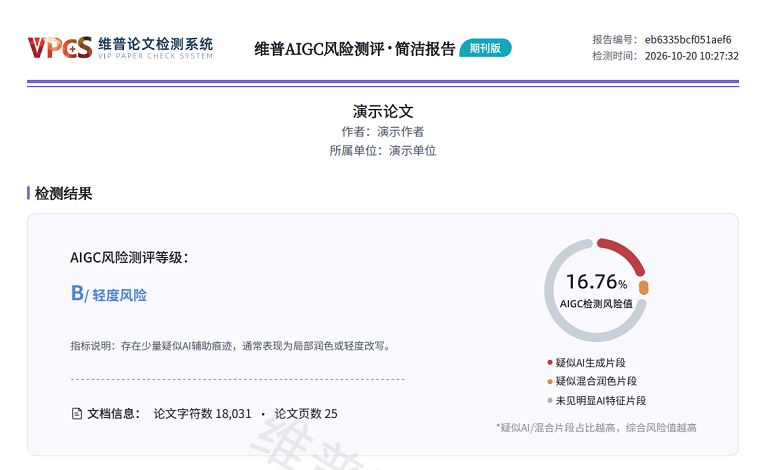
Task: Click the 检测时间 label
Action: click(x=614, y=56)
